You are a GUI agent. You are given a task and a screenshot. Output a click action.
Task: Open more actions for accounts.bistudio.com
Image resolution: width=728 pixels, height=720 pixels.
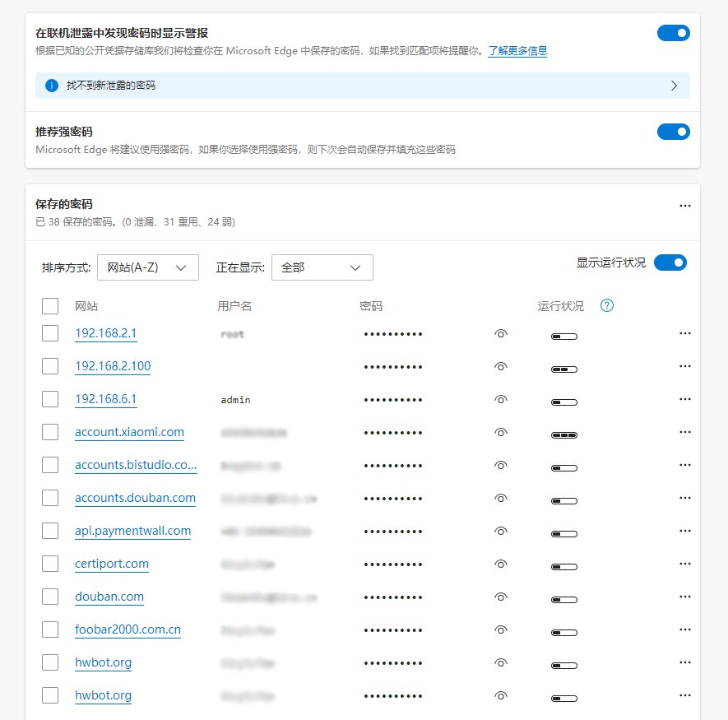[685, 465]
